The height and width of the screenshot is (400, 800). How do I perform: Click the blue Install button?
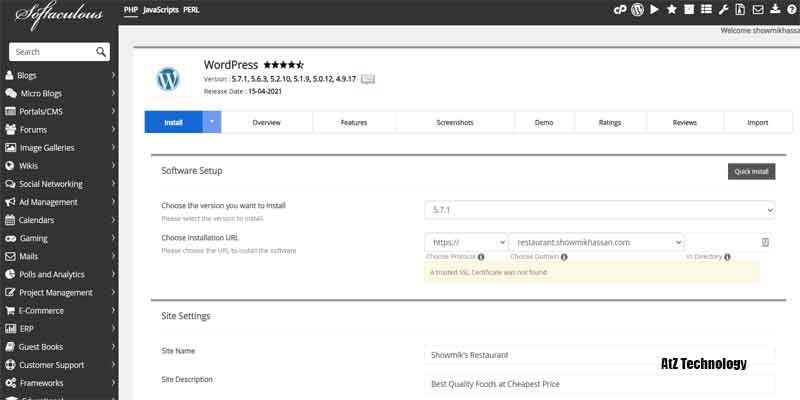coord(173,122)
